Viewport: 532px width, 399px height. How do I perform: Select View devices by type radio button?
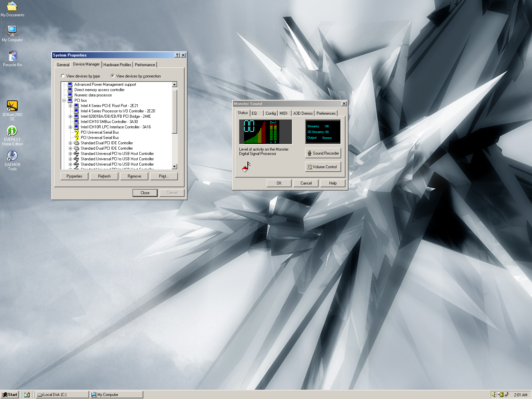(63, 76)
